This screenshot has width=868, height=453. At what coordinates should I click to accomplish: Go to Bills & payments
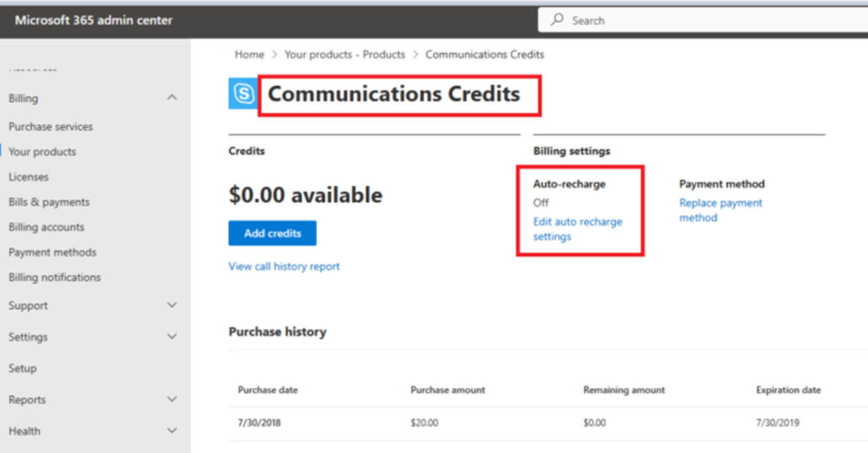click(49, 201)
